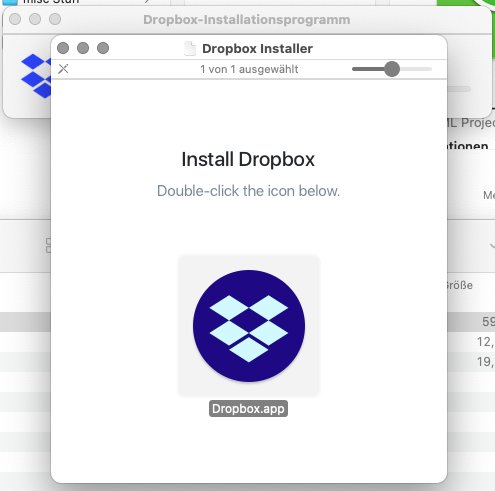Click the installation progress bar in the background window
The height and width of the screenshot is (491, 495).
tap(459, 89)
